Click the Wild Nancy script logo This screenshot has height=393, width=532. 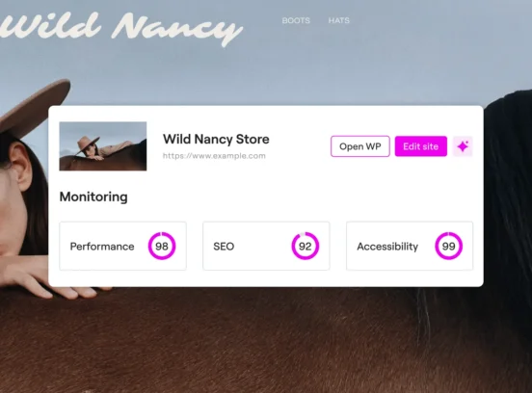(x=120, y=28)
